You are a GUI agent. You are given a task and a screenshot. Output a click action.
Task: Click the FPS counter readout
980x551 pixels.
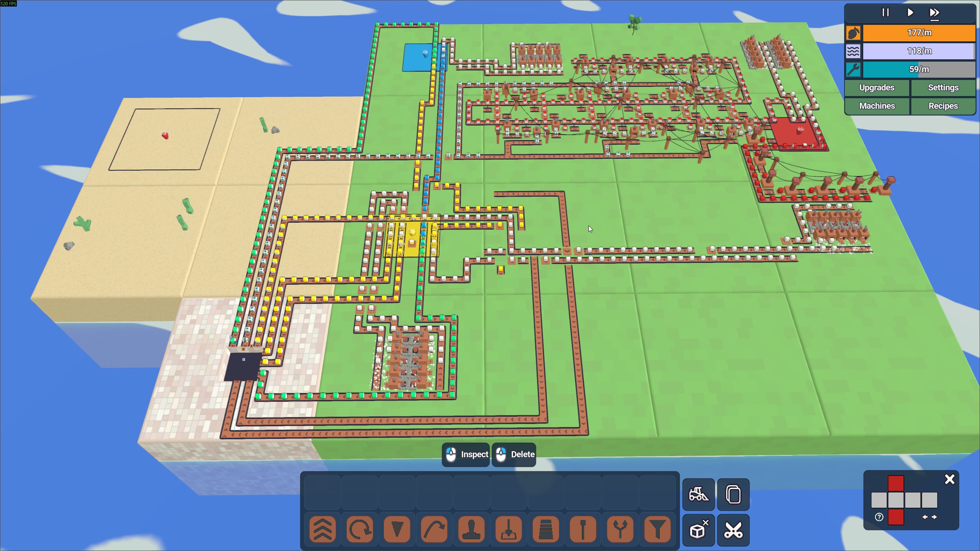click(x=8, y=3)
